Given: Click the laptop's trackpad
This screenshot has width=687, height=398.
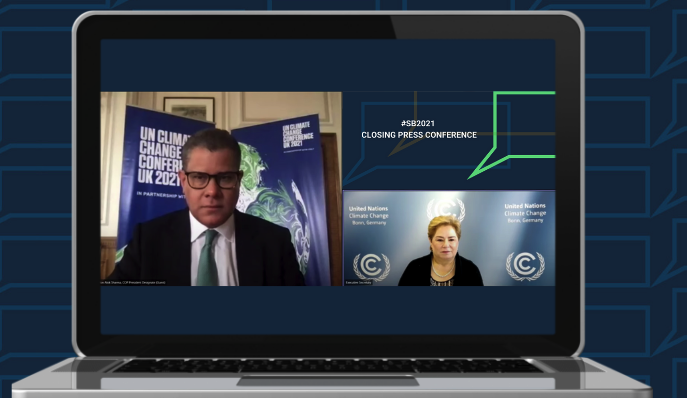Looking at the screenshot, I should 328,380.
